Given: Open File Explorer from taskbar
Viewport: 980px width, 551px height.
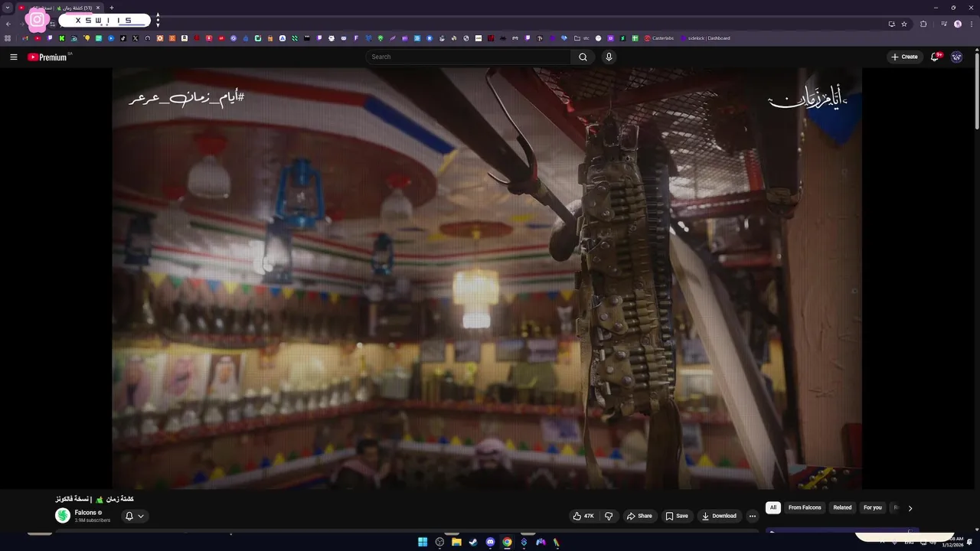Looking at the screenshot, I should coord(456,542).
